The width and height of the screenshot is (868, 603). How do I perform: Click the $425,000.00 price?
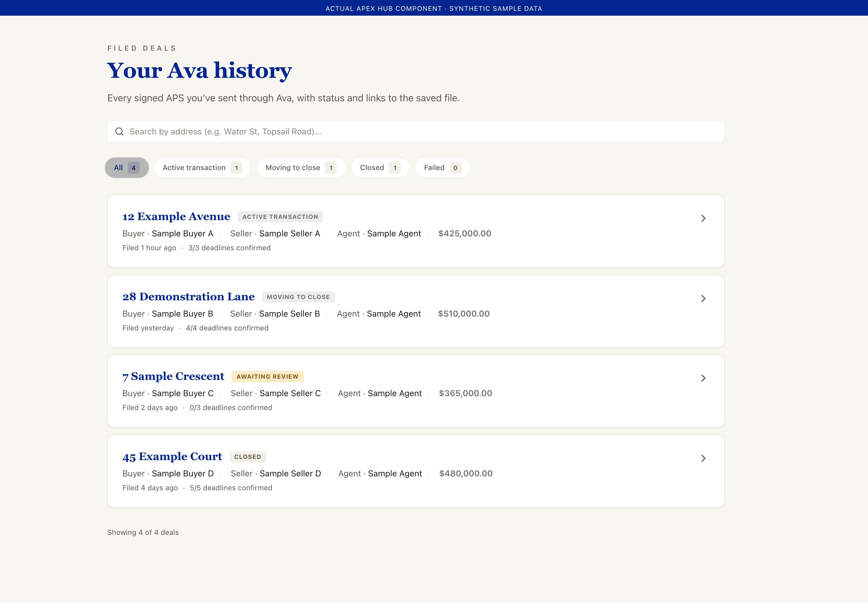[x=465, y=233]
